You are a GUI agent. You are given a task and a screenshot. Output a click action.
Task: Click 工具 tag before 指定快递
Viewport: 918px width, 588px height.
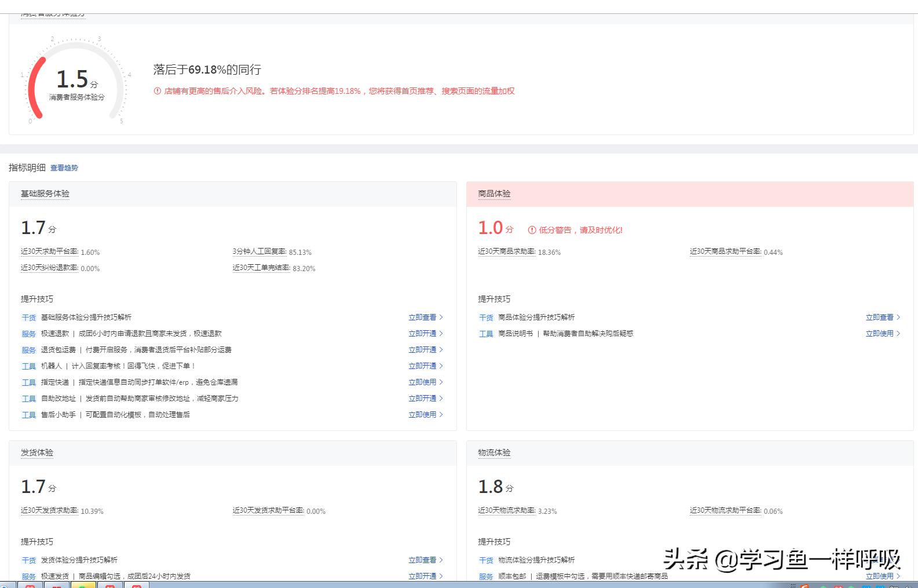29,382
